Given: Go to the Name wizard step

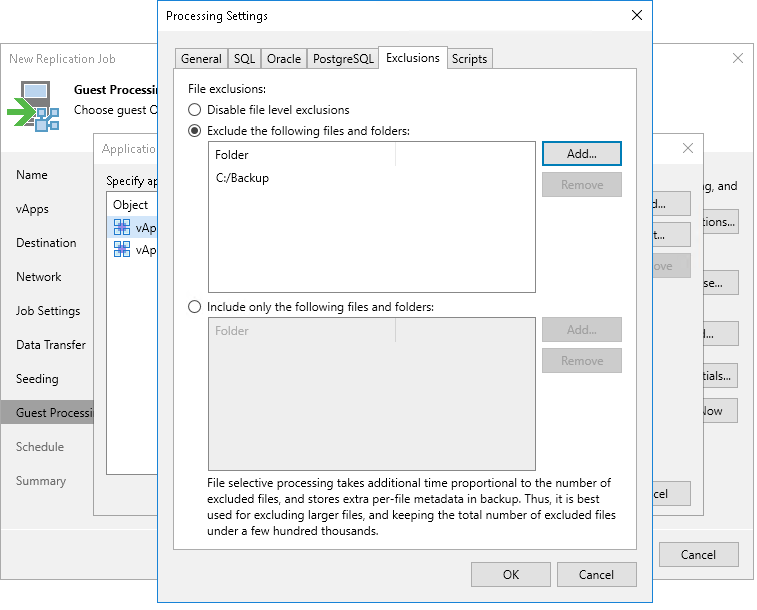Looking at the screenshot, I should 32,175.
